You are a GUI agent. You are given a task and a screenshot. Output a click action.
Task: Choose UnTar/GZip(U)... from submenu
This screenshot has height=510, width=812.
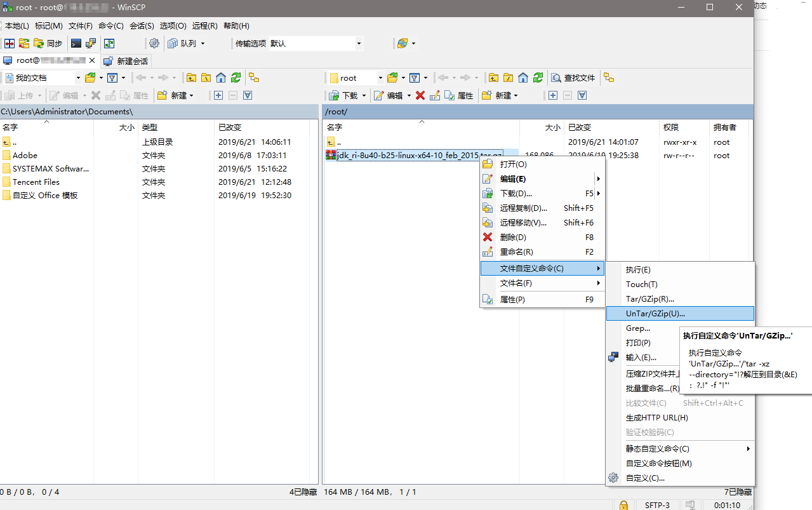[680, 314]
